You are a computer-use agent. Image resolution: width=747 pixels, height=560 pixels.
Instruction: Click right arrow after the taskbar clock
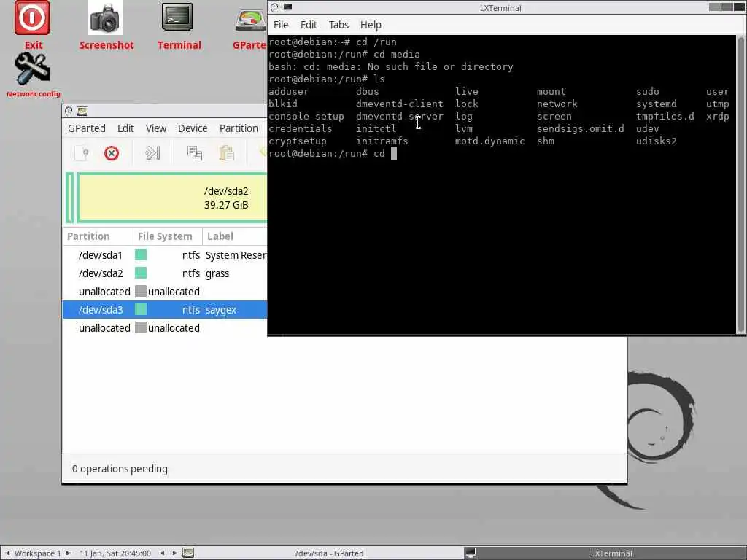pyautogui.click(x=175, y=553)
